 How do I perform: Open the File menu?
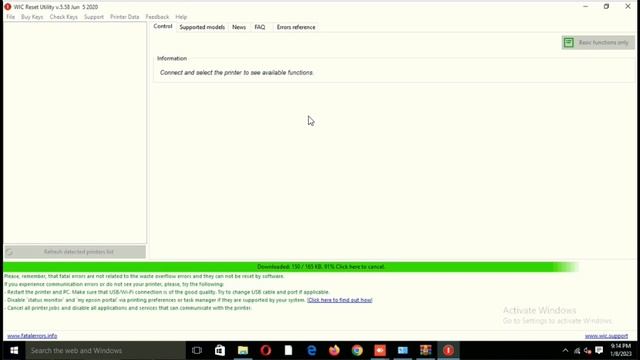[x=11, y=17]
